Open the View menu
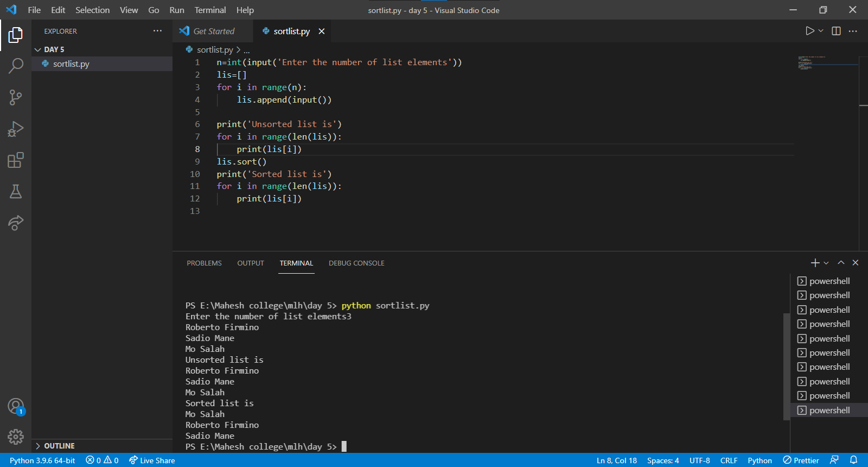The width and height of the screenshot is (868, 467). (x=129, y=10)
